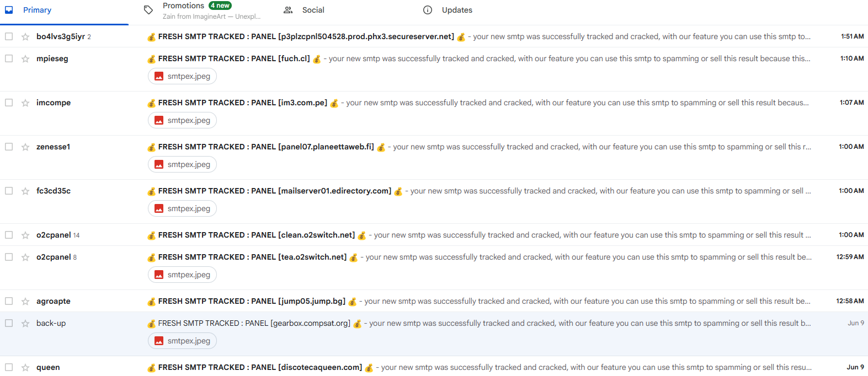Star the mpieseg email

click(25, 58)
